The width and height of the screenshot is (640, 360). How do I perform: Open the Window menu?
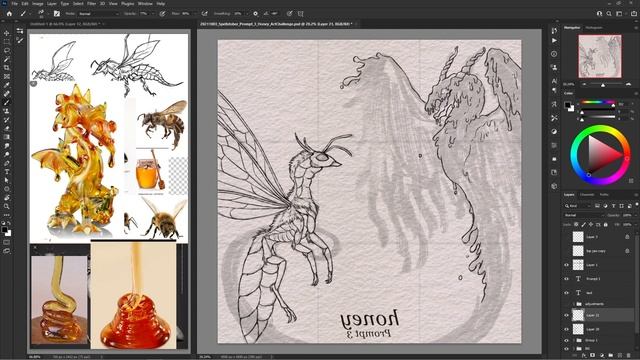coord(145,3)
